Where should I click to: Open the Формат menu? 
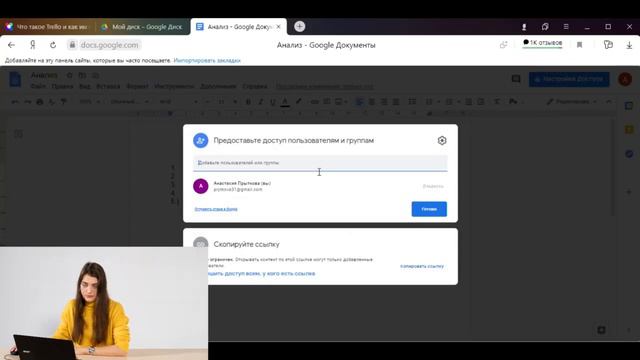click(138, 87)
